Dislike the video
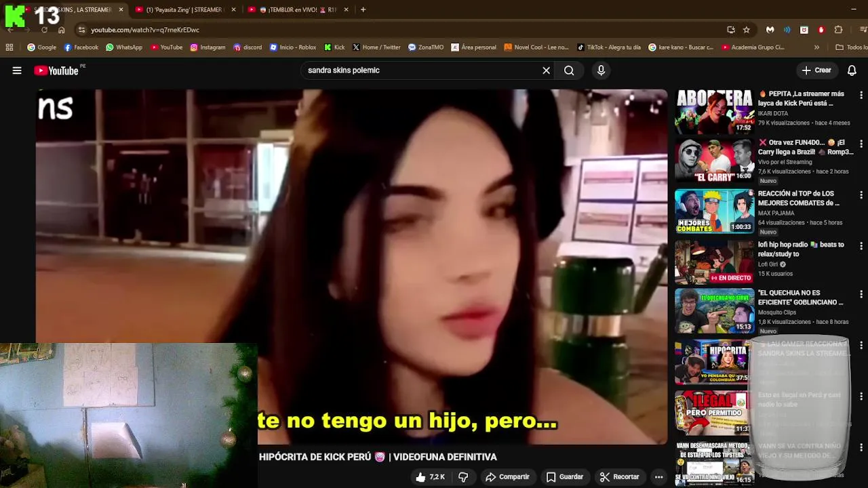868x488 pixels. [463, 477]
